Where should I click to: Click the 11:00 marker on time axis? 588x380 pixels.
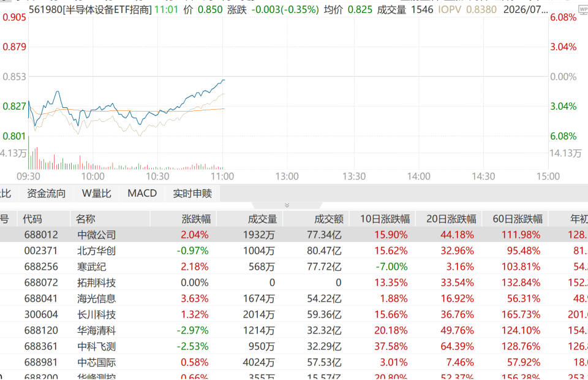tap(222, 177)
